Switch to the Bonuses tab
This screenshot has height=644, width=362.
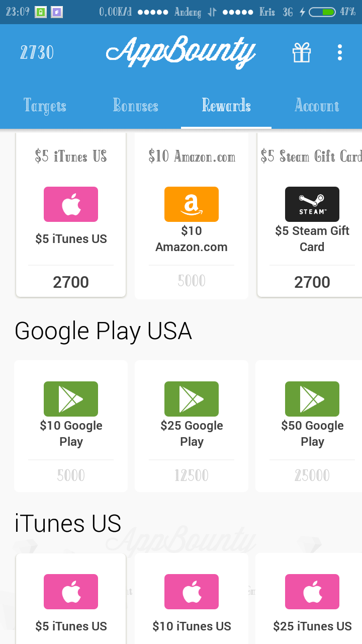click(135, 106)
